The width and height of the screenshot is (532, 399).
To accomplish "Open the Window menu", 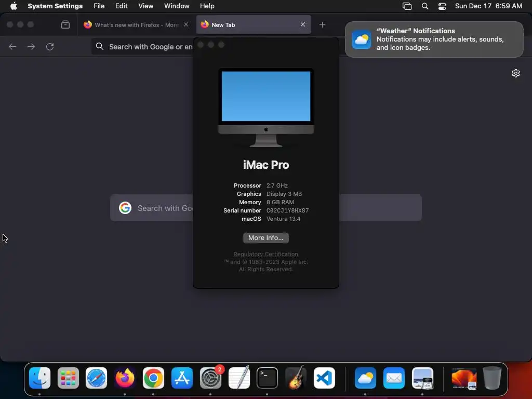I will pyautogui.click(x=177, y=6).
